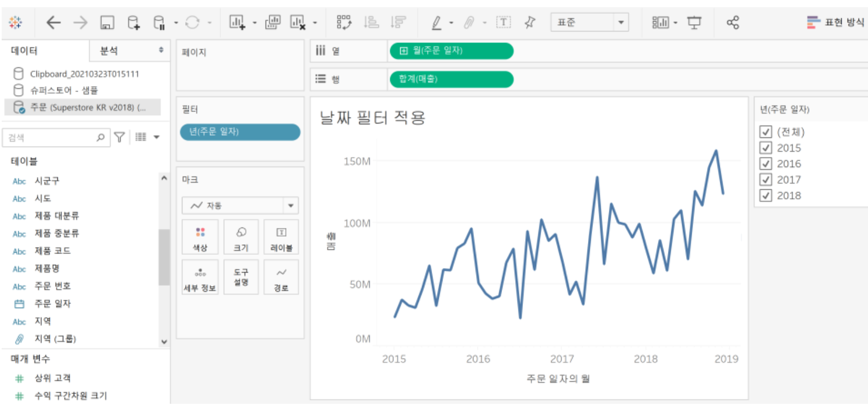Viewport: 868px width, 406px height.
Task: Expand the 월(주문 일자) pill plus sign
Action: 403,51
